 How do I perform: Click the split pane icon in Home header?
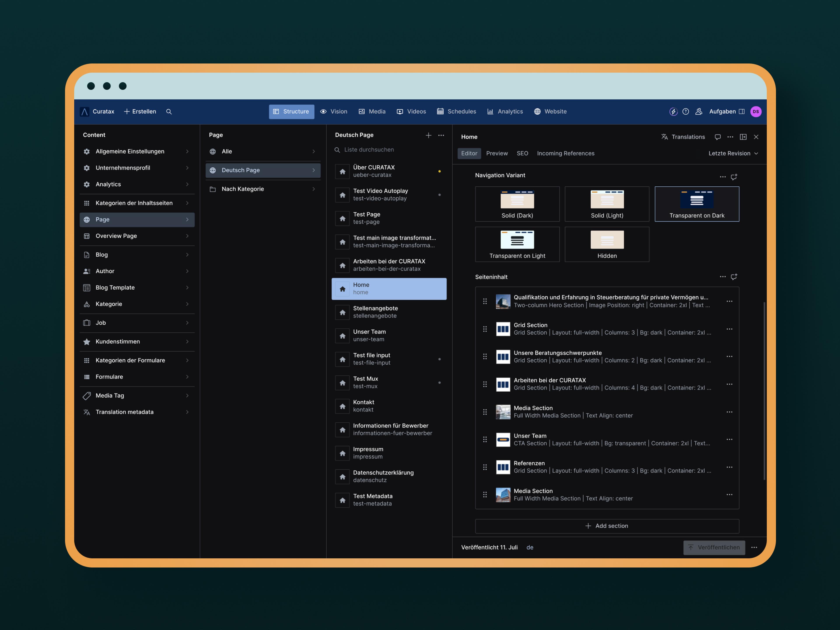[x=743, y=137]
